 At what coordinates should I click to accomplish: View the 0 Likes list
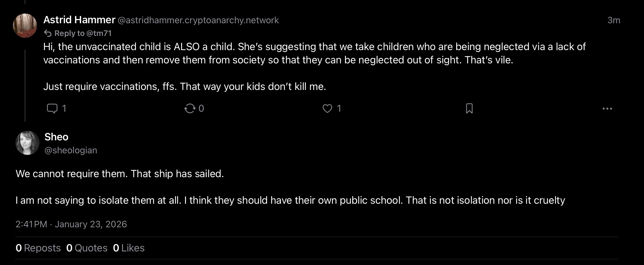tap(129, 248)
